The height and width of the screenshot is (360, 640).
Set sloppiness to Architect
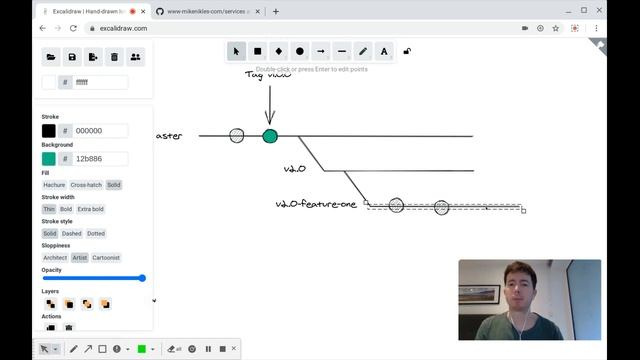[55, 258]
